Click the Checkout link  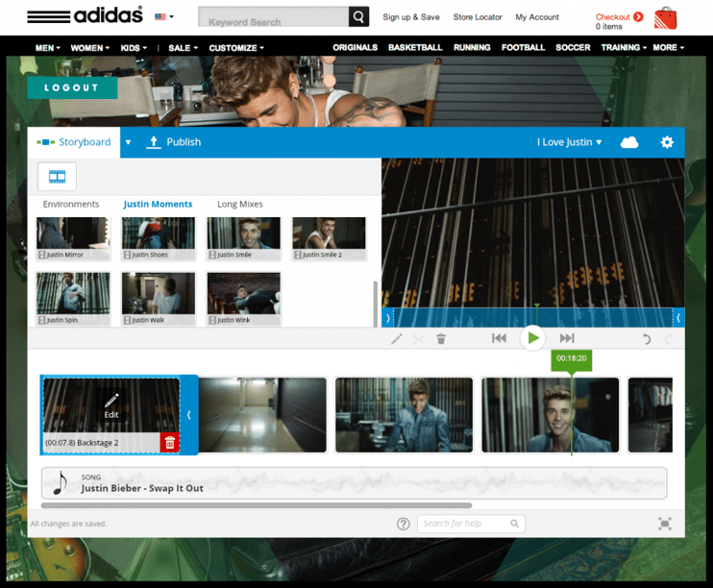coord(620,17)
